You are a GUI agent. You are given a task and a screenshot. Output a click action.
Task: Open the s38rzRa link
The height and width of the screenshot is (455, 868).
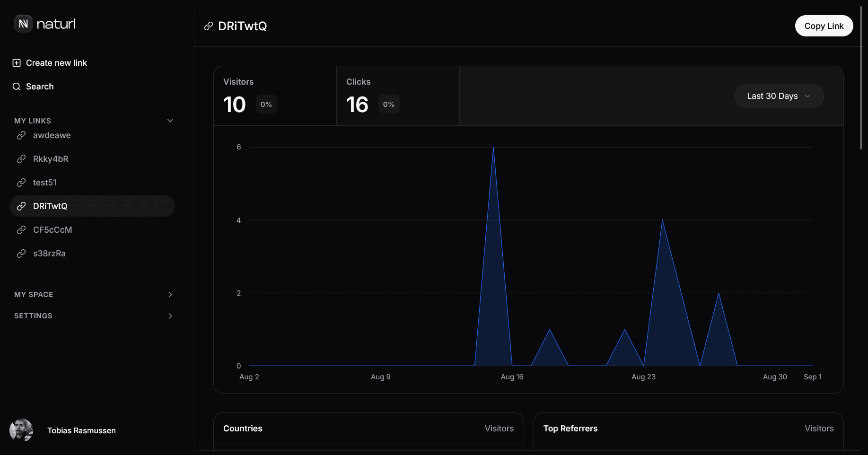point(92,254)
